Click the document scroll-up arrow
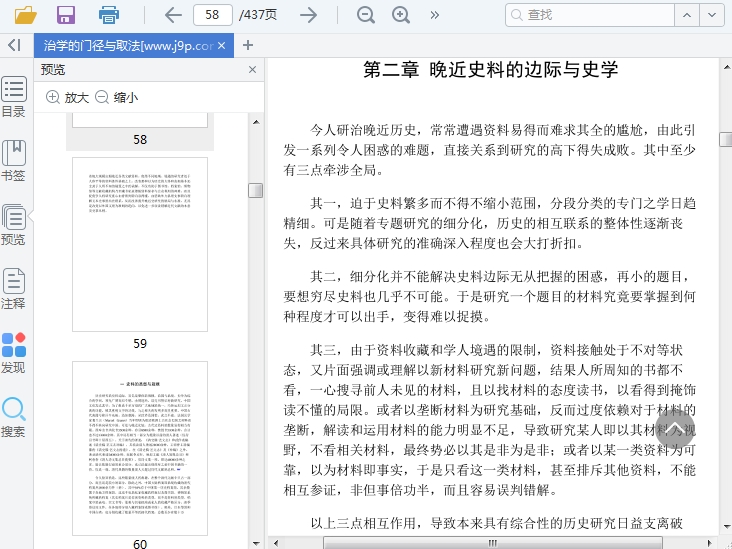 point(726,67)
